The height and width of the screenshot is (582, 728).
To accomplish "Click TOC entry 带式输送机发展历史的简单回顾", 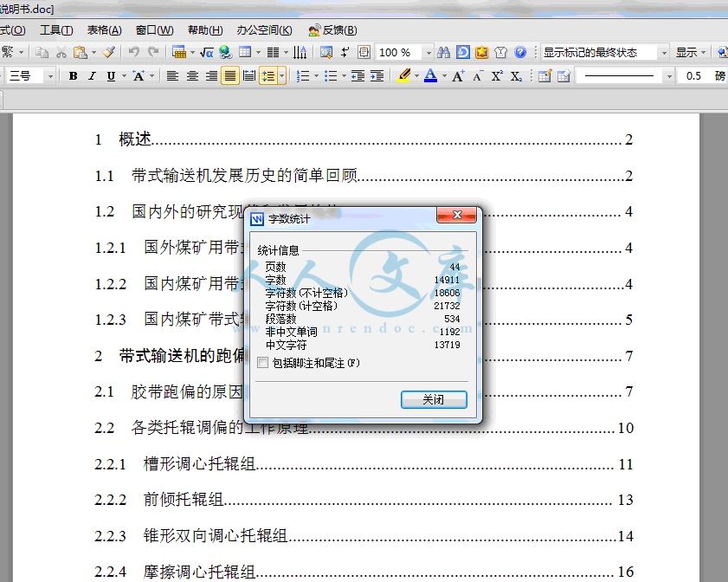I will click(x=244, y=175).
